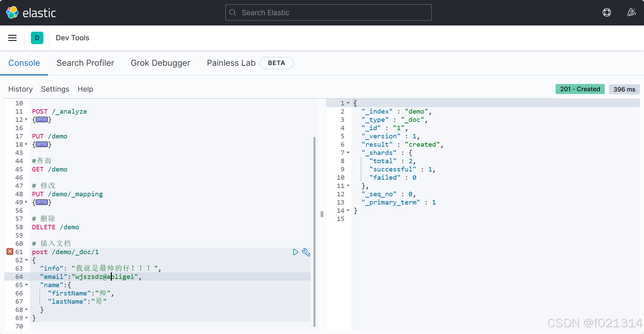Click the panel resize handle between editors
The width and height of the screenshot is (644, 334).
322,214
